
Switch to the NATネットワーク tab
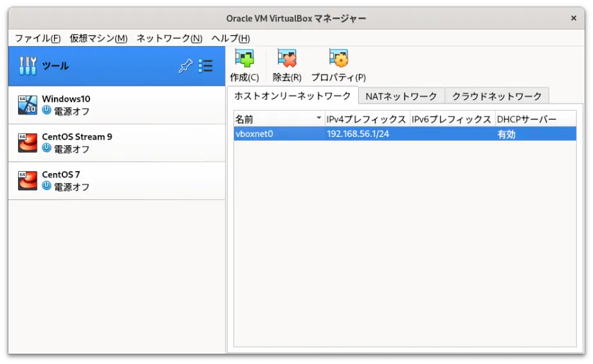coord(401,96)
